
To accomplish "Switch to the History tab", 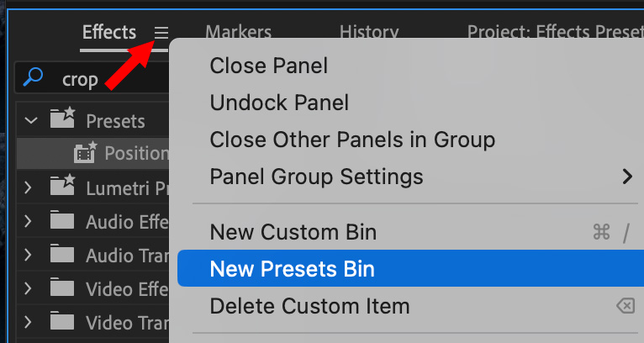I will tap(368, 33).
